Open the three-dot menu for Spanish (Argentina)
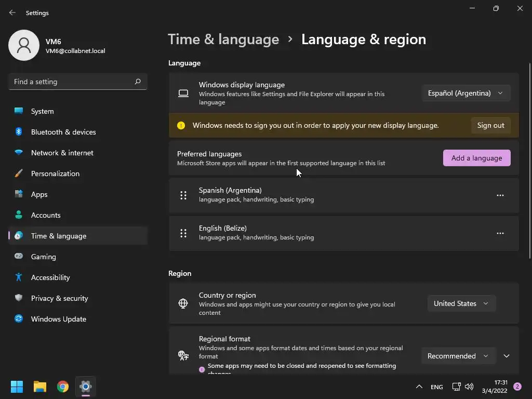532x399 pixels. [x=500, y=195]
